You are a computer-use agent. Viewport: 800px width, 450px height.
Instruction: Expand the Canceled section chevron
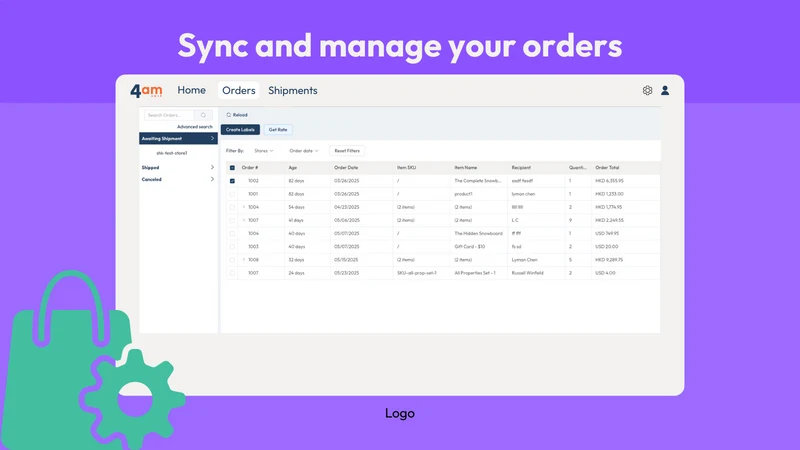pyautogui.click(x=212, y=179)
